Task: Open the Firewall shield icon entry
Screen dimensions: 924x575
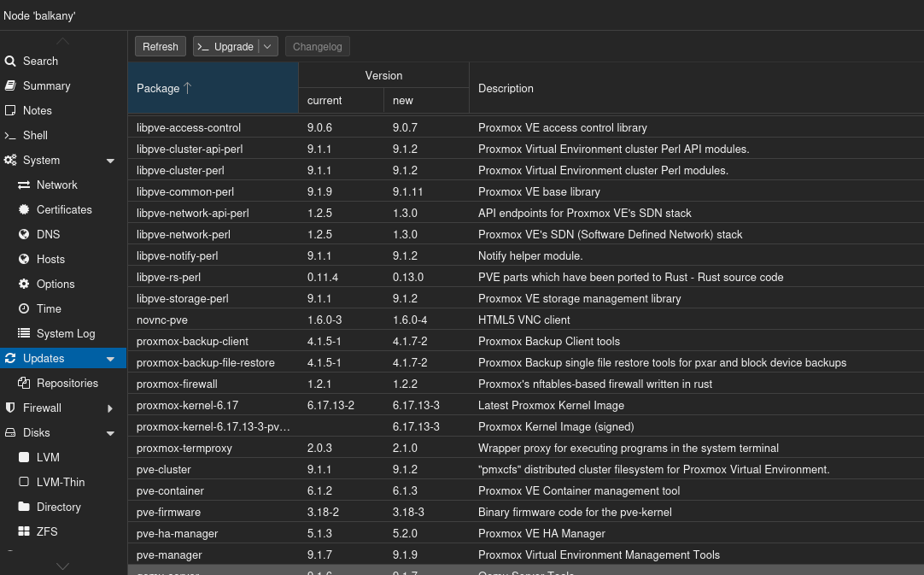Action: click(10, 408)
